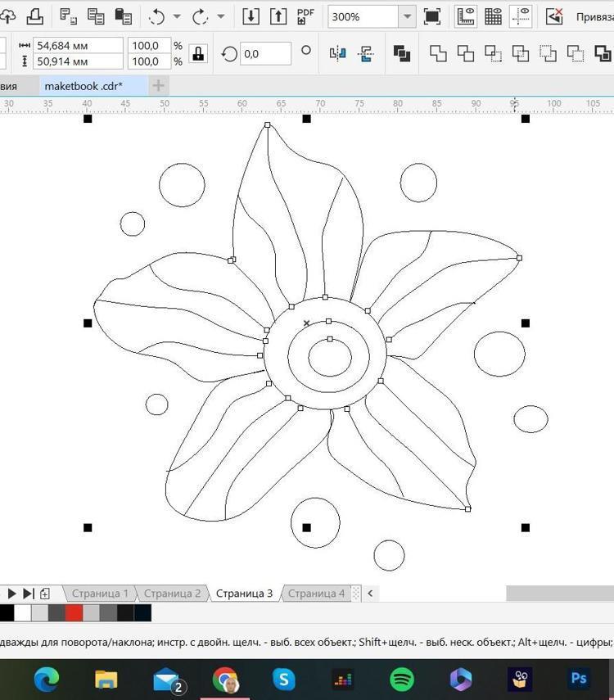Open File Explorer from the taskbar
The image size is (614, 700).
click(106, 679)
